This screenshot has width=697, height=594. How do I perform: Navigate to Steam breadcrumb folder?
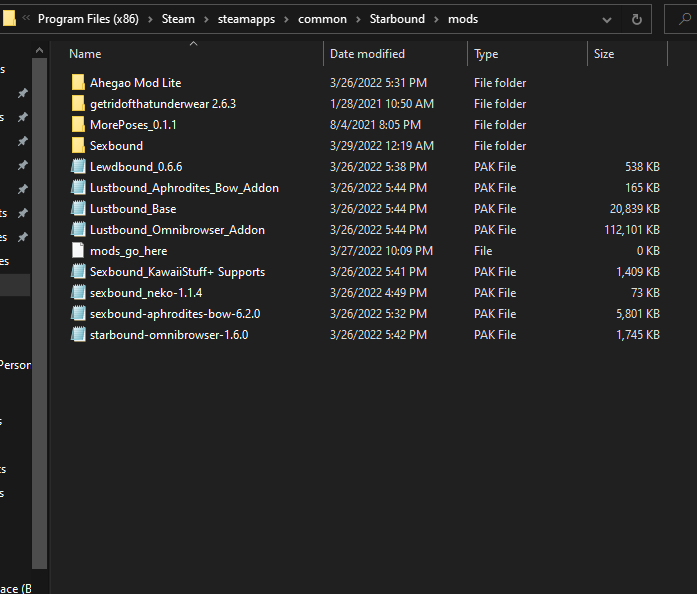[x=178, y=19]
